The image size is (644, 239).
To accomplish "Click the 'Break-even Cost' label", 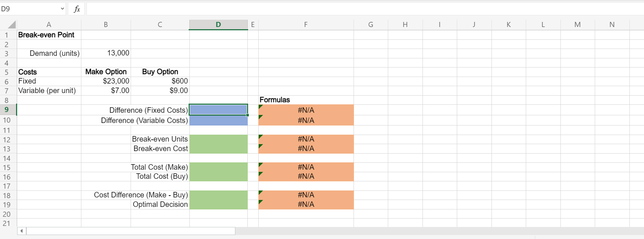I will (x=161, y=149).
